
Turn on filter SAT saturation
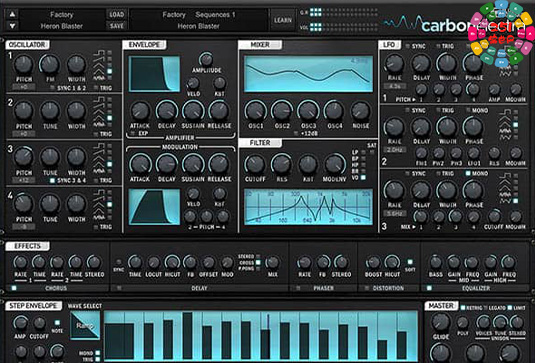point(372,152)
